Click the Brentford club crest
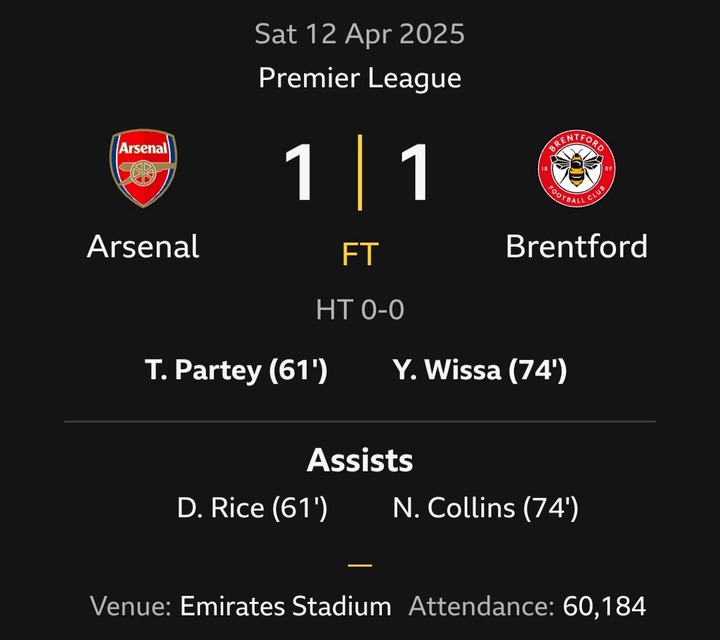Viewport: 720px width, 640px height. point(577,168)
